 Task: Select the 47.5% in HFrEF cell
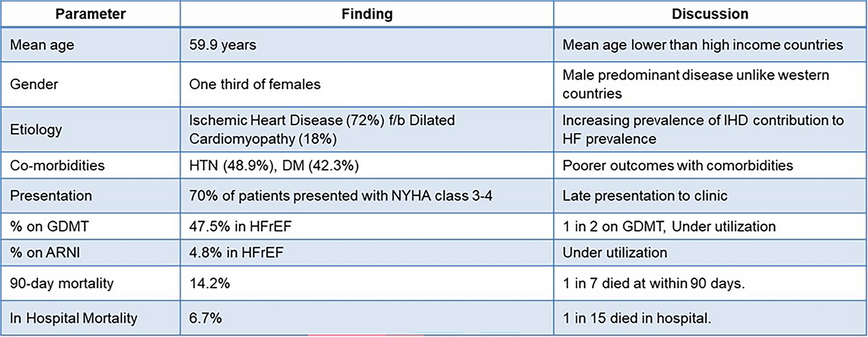[240, 226]
